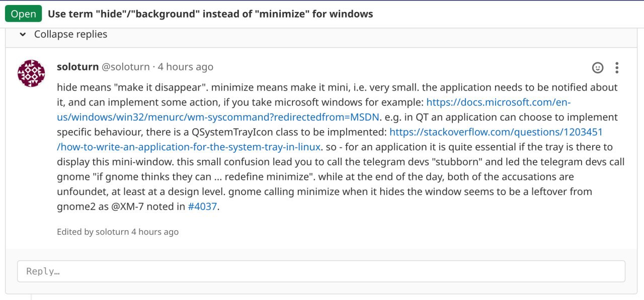Open the stackoverflow.com/questions/1203451 link
Image resolution: width=644 pixels, height=300 pixels.
click(496, 132)
